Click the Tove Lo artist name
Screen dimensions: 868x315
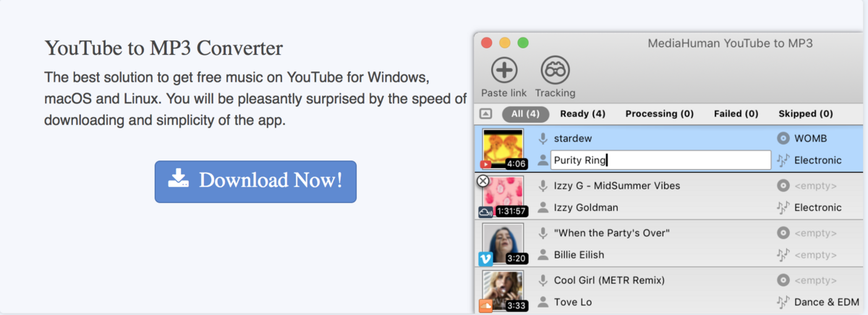coord(574,302)
